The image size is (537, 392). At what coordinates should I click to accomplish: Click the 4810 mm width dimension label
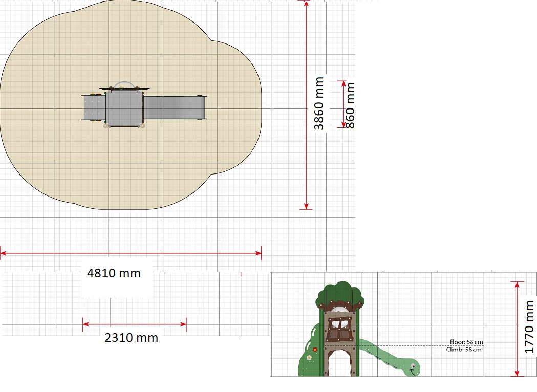(x=114, y=273)
